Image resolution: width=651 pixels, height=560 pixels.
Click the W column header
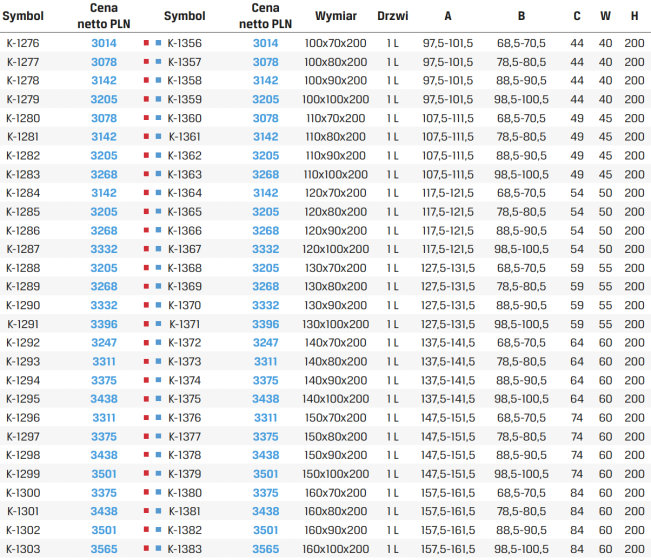(x=605, y=16)
